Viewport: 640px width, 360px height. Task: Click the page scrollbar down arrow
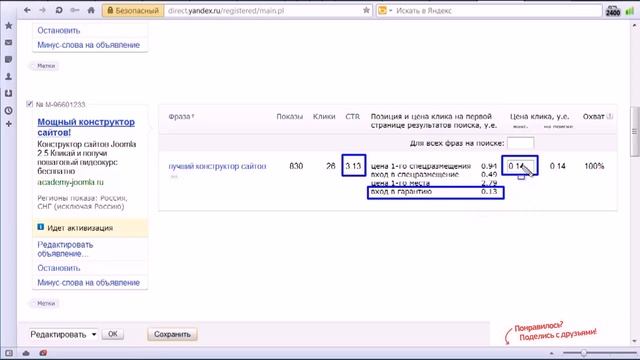click(x=635, y=341)
